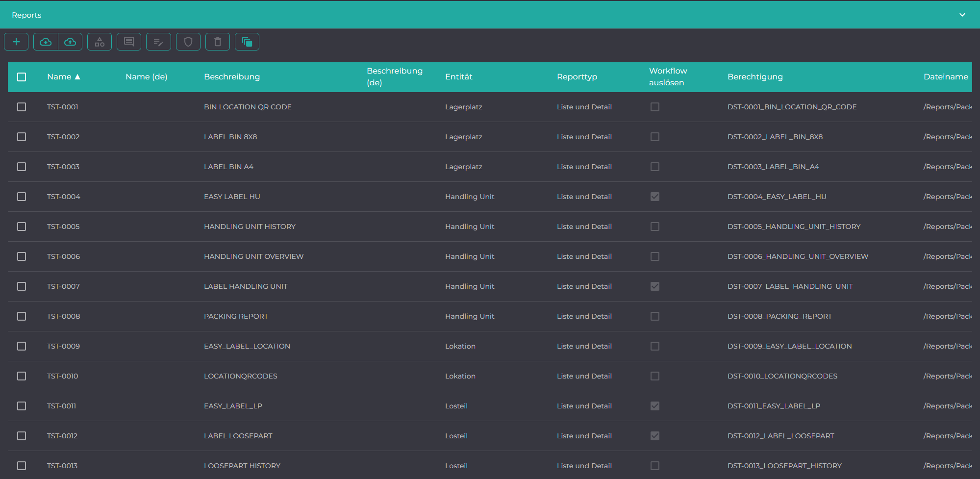Click the LOCATIONQRCODES description cell
This screenshot has width=980, height=479.
[241, 376]
